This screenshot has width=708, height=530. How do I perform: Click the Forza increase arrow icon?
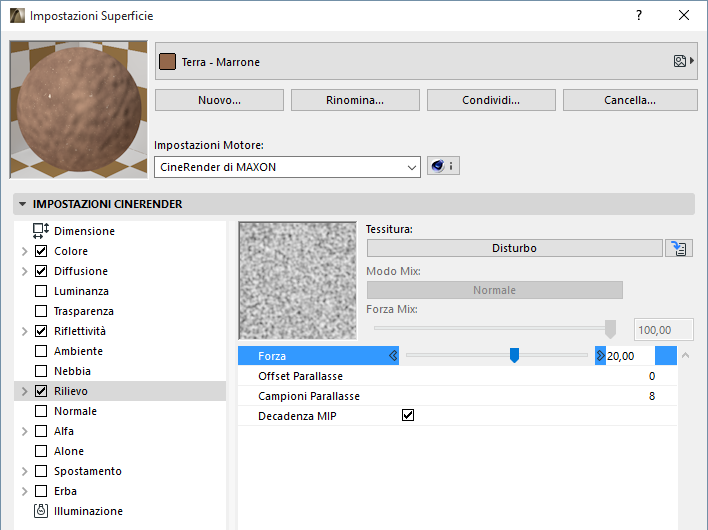tap(600, 355)
